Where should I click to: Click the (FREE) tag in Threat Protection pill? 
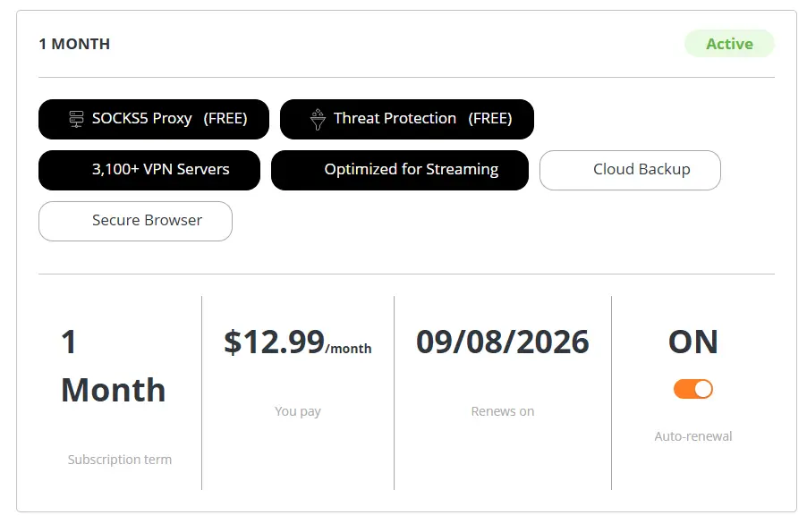490,118
